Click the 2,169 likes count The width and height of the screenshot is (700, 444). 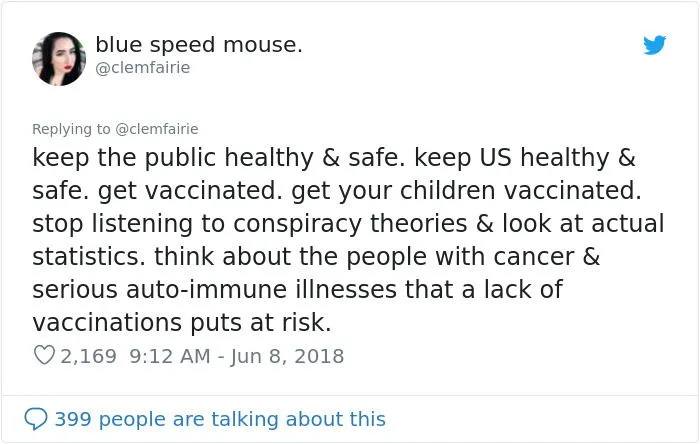[88, 356]
